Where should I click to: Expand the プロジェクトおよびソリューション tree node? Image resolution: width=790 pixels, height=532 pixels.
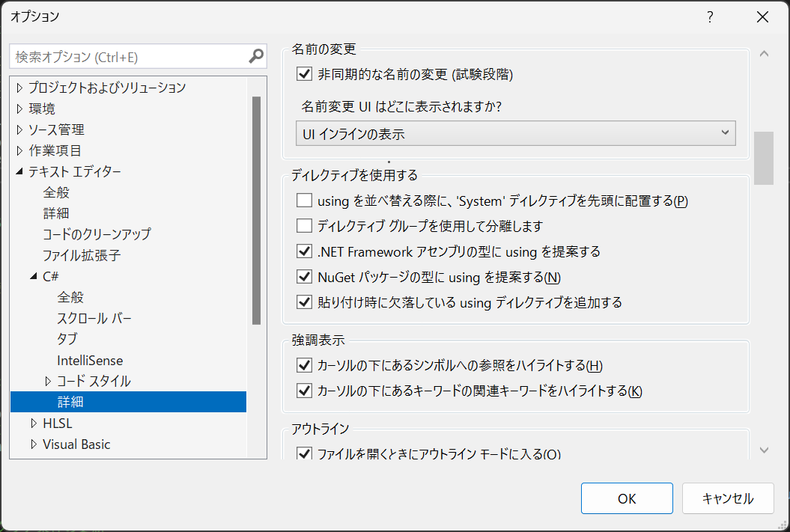[x=18, y=88]
